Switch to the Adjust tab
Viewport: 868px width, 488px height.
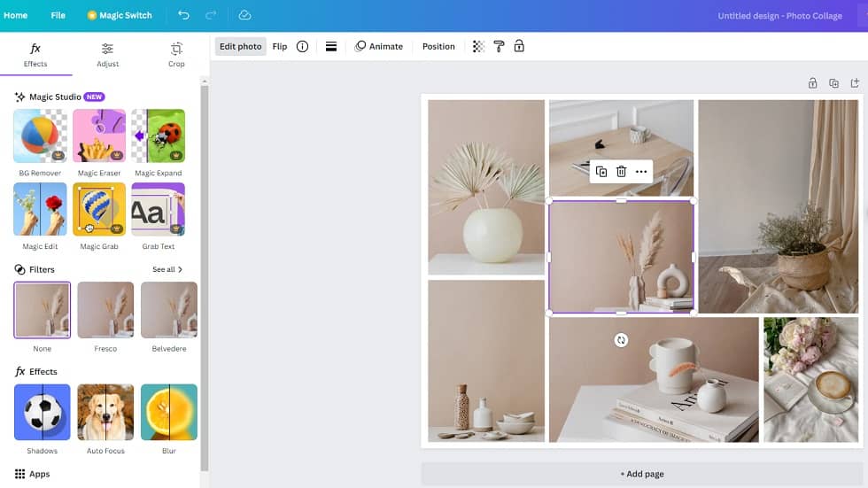coord(107,55)
